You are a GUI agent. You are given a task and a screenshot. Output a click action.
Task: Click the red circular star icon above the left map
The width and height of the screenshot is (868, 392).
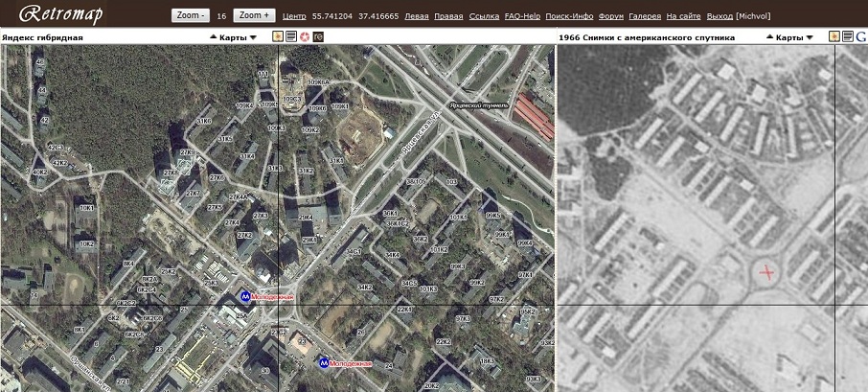(304, 36)
